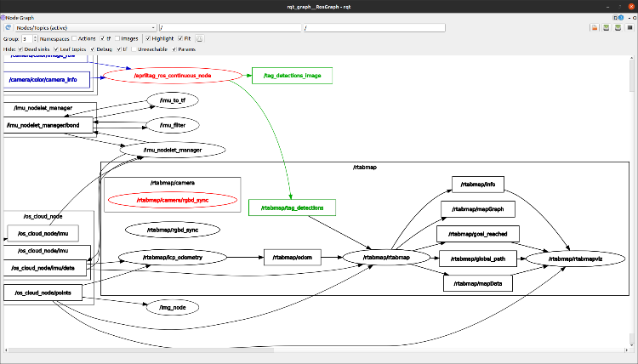Enable the Images checkbox

pos(117,38)
